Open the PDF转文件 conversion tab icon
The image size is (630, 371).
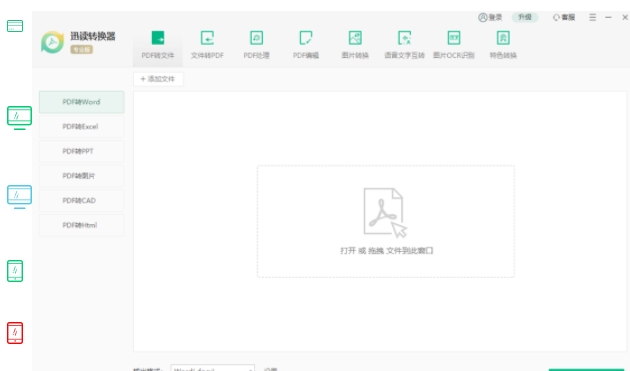click(158, 38)
